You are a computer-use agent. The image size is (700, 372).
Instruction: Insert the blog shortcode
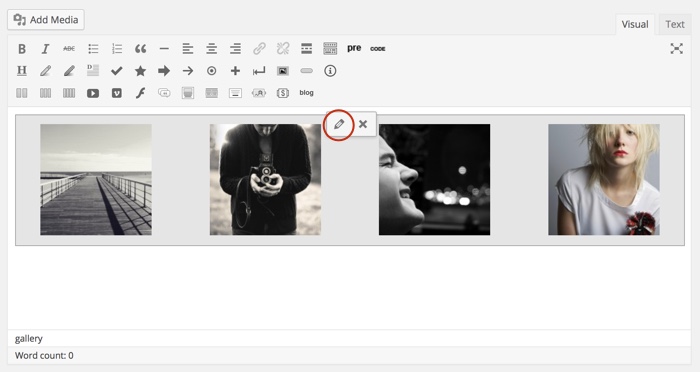click(x=306, y=92)
